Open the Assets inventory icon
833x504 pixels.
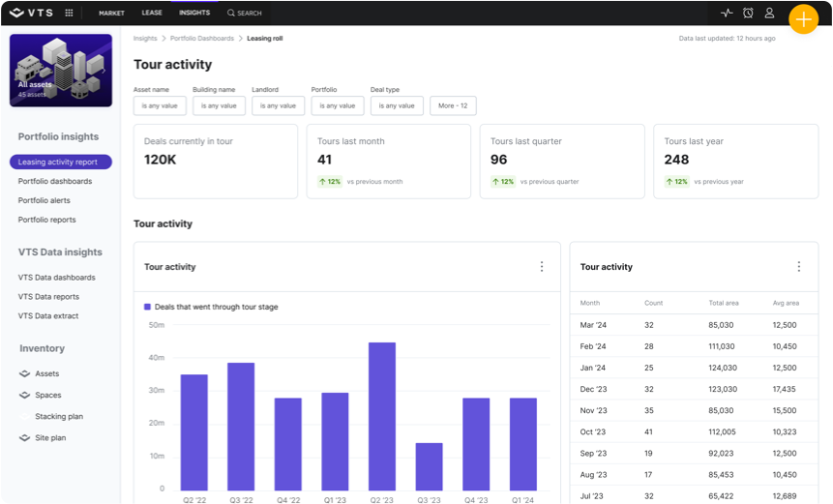point(25,373)
